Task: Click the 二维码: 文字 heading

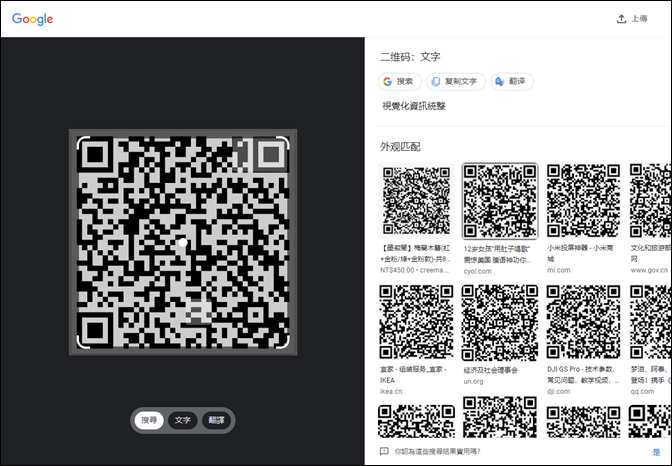Action: pyautogui.click(x=410, y=57)
